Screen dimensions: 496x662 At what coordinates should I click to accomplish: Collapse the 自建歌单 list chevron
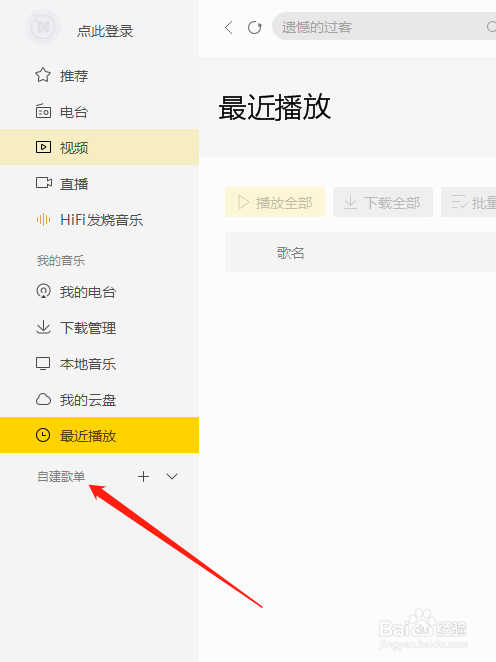[x=172, y=477]
